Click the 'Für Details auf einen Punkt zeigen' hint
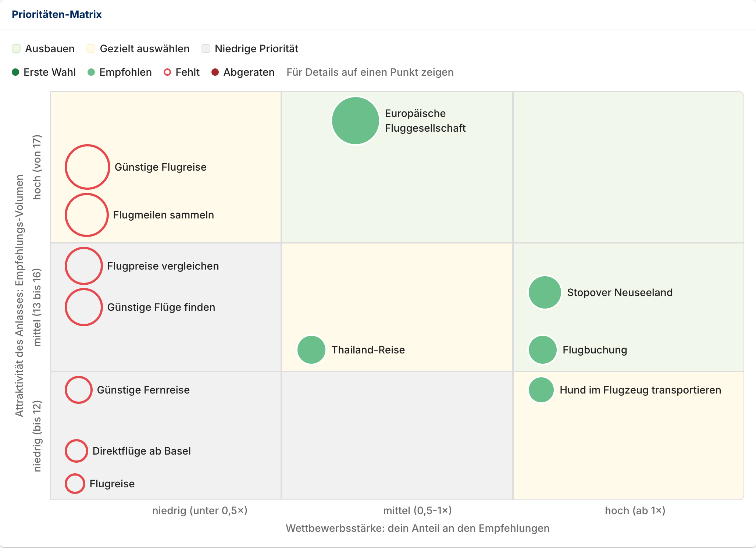Viewport: 756px width, 548px height. (370, 72)
